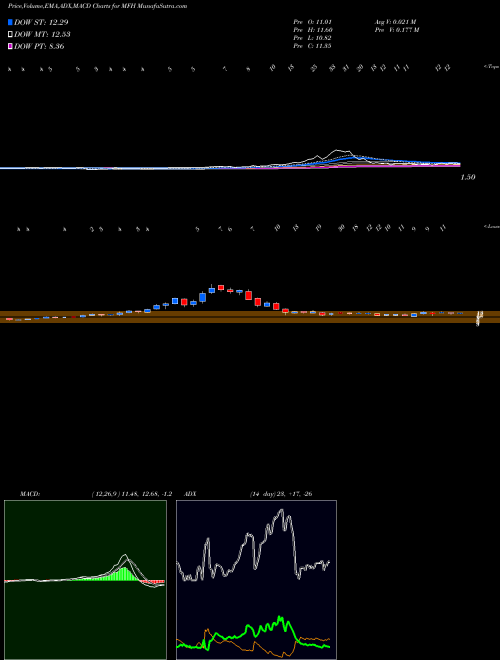Select the 'DOW ST: 12.29' legend text
This screenshot has height=660, width=500.
[x=41, y=22]
